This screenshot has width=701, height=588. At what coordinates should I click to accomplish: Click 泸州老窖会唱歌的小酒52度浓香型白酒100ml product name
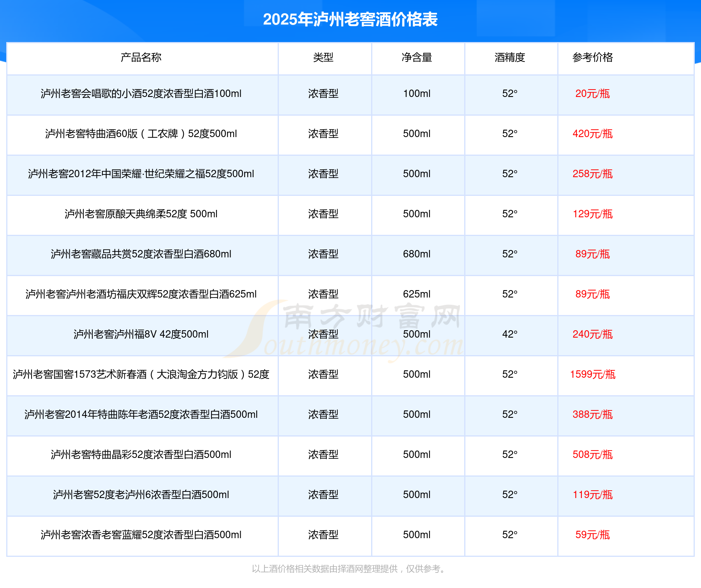coord(141,93)
